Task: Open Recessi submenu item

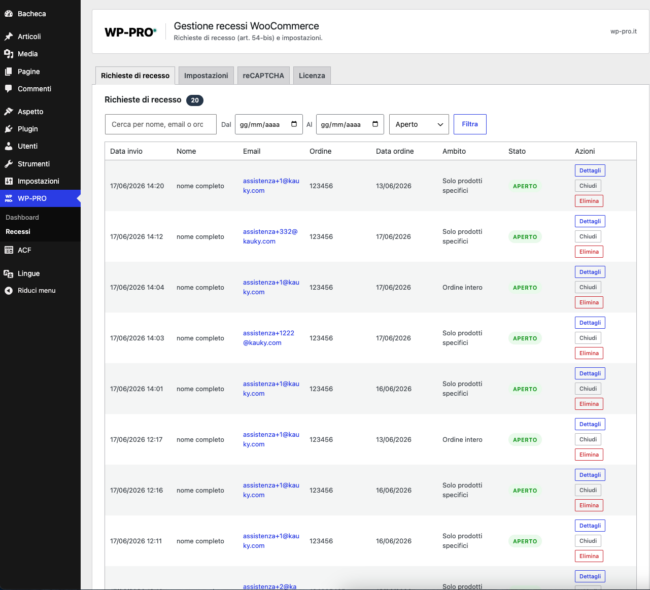Action: [18, 232]
